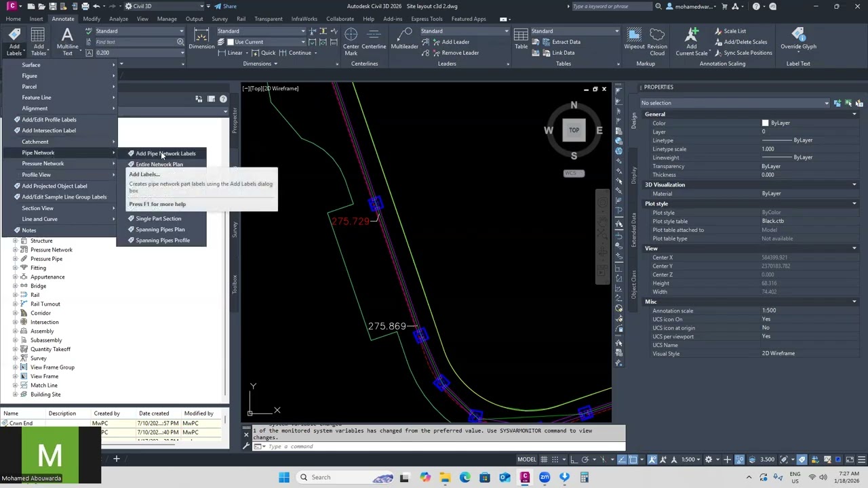868x488 pixels.
Task: Open the Override Glyph tool
Action: 798,39
